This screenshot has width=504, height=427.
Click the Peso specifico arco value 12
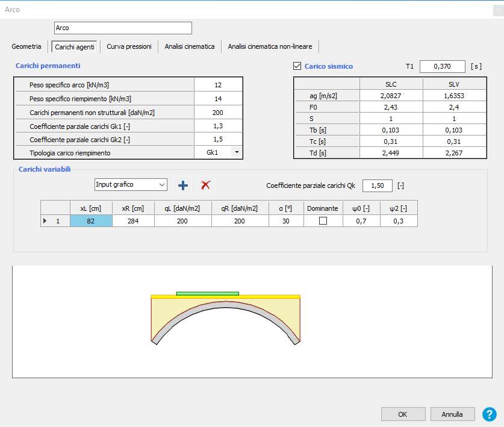pyautogui.click(x=218, y=85)
